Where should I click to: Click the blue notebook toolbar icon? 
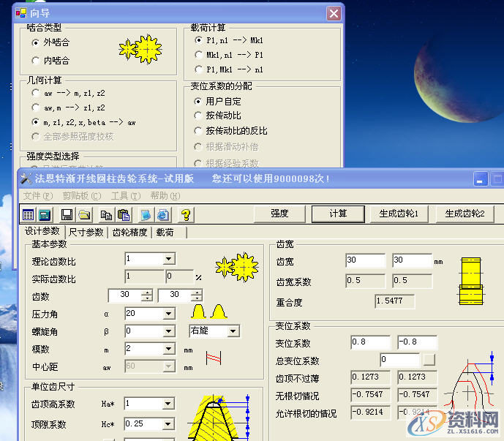146,215
